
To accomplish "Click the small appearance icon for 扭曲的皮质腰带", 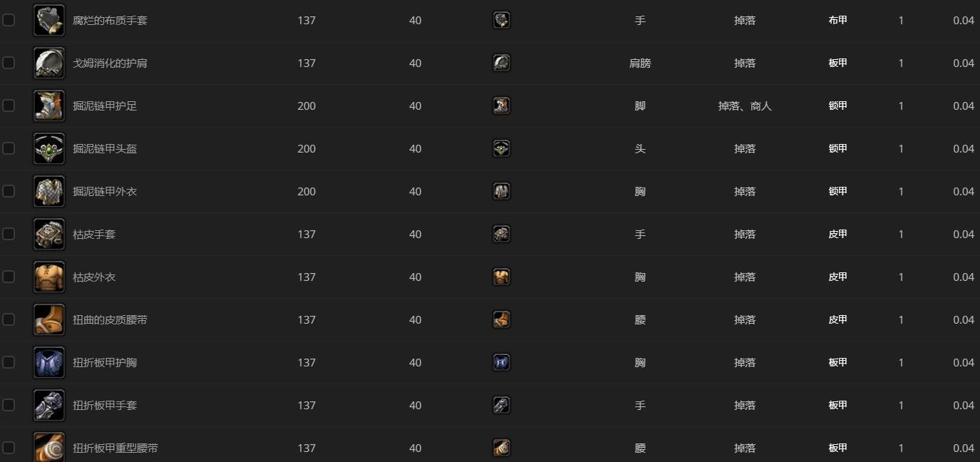I will [x=501, y=319].
